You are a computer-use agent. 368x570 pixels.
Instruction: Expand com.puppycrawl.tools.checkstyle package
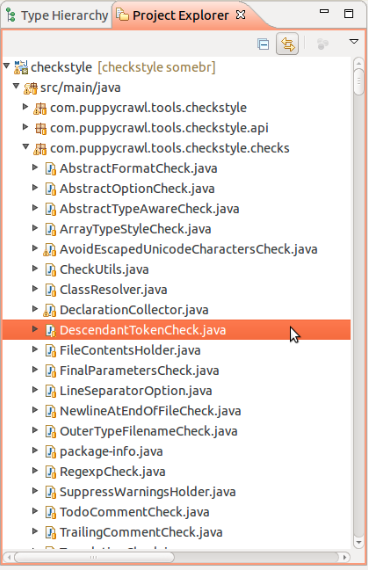point(25,107)
